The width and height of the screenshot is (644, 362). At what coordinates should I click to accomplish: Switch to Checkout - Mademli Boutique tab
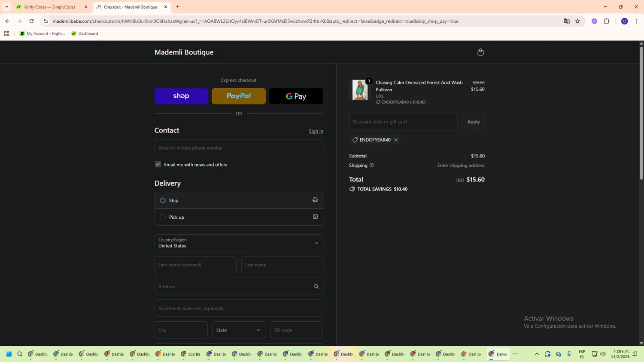(131, 7)
